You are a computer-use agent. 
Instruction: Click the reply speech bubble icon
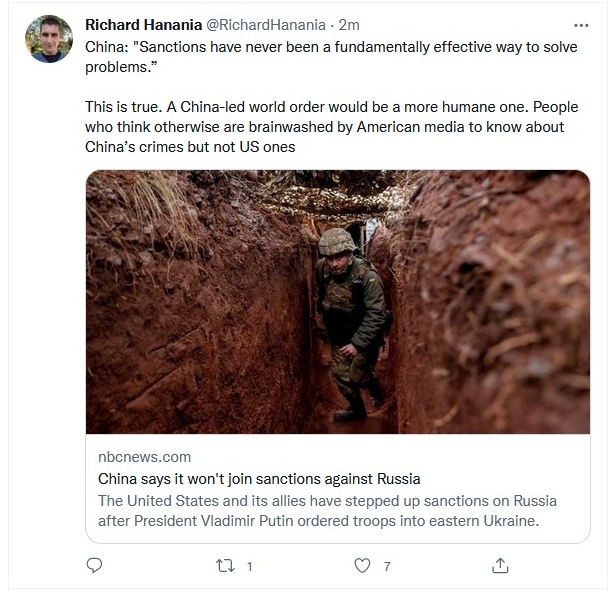click(x=94, y=565)
